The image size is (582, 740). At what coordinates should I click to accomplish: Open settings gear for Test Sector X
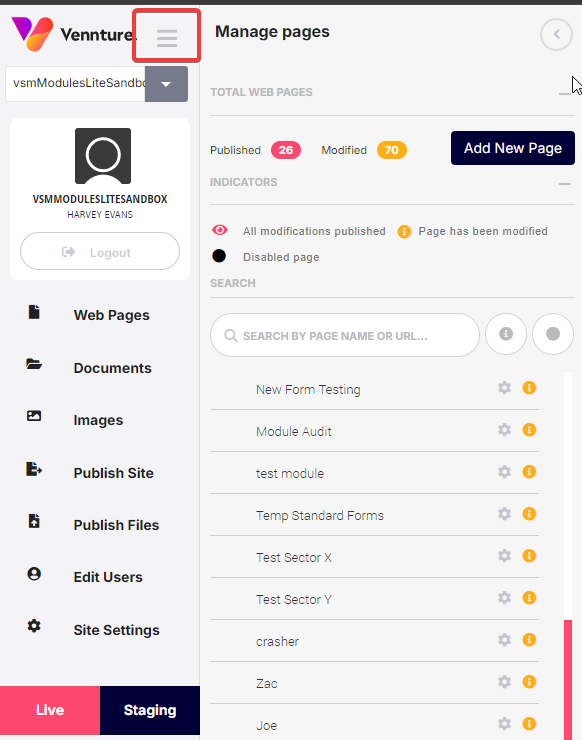(x=505, y=556)
